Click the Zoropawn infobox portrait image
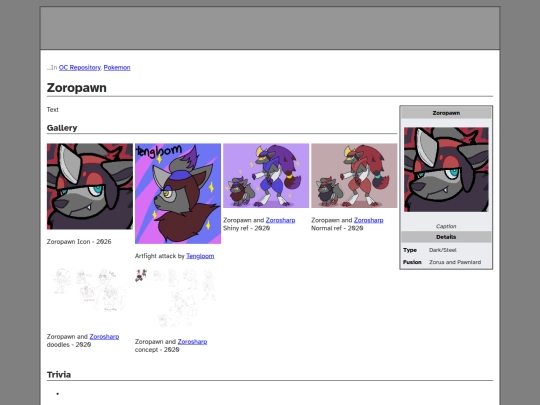This screenshot has width=540, height=405. coord(446,169)
